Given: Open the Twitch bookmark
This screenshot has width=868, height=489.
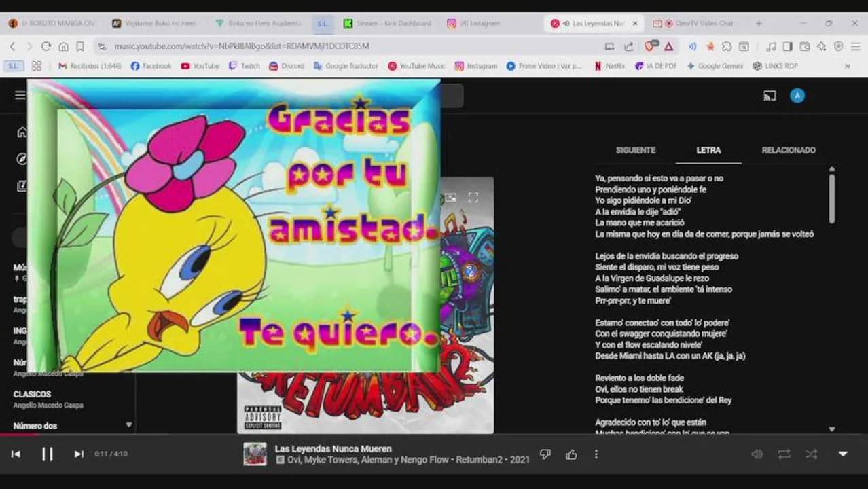Looking at the screenshot, I should 245,66.
